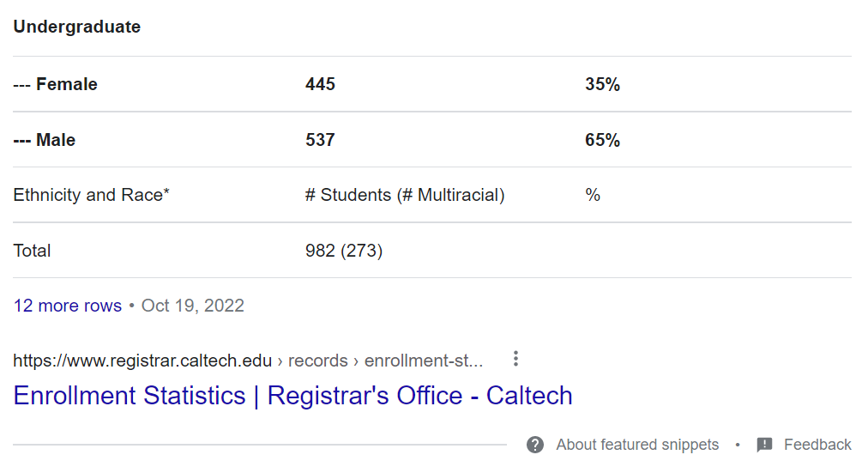Screen dimensions: 868x473
Task: Open the Enrollment Statistics Caltech result title
Action: click(x=292, y=396)
